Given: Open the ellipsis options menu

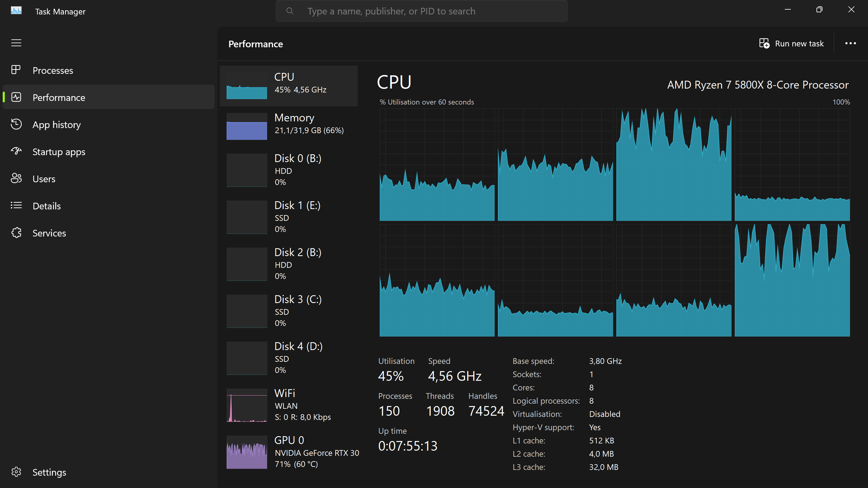Looking at the screenshot, I should (851, 43).
